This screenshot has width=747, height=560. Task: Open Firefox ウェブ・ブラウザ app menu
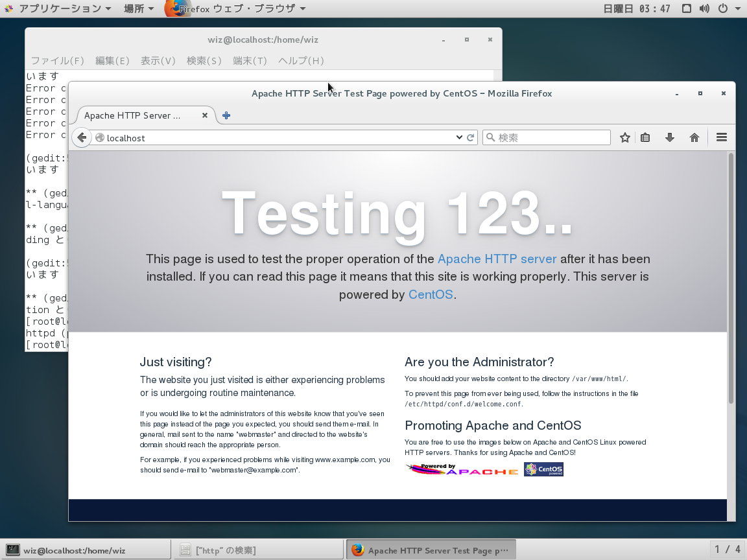coord(235,8)
